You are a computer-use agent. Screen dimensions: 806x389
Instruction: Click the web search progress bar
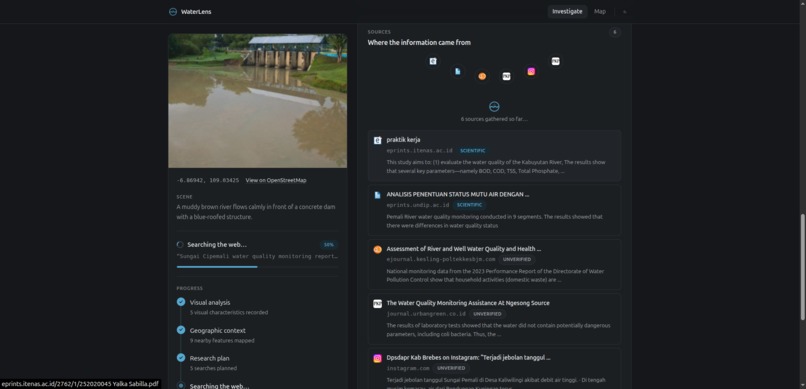[x=258, y=267]
